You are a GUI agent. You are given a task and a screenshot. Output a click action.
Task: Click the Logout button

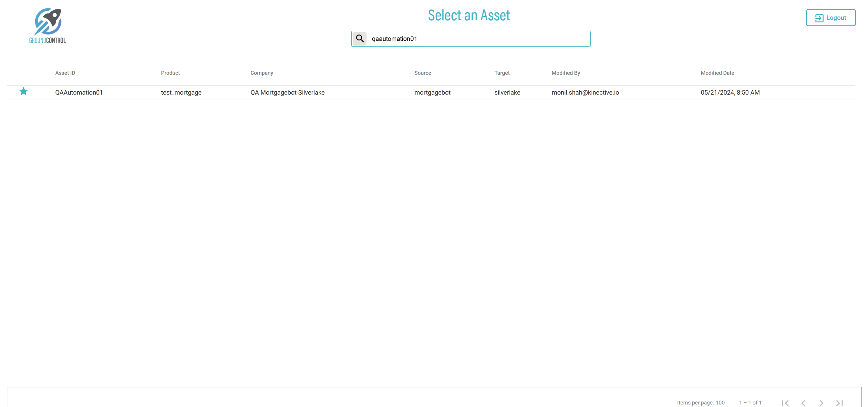click(x=830, y=18)
